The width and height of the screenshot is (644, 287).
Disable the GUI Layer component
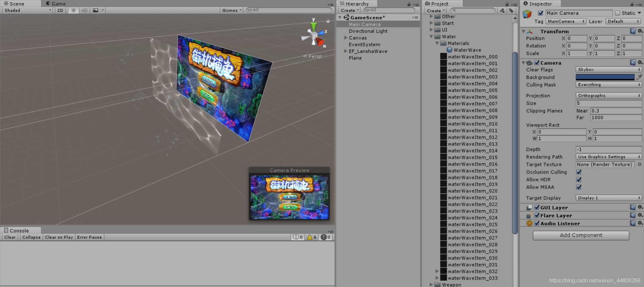[537, 207]
